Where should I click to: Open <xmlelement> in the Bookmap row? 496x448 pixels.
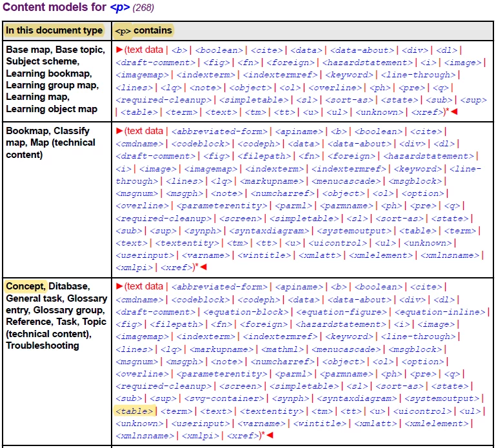point(381,255)
